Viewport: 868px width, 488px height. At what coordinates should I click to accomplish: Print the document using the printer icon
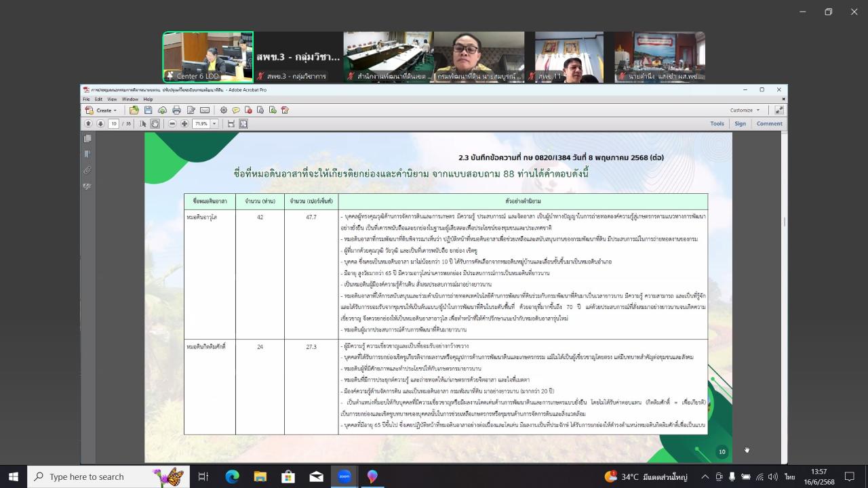point(176,110)
